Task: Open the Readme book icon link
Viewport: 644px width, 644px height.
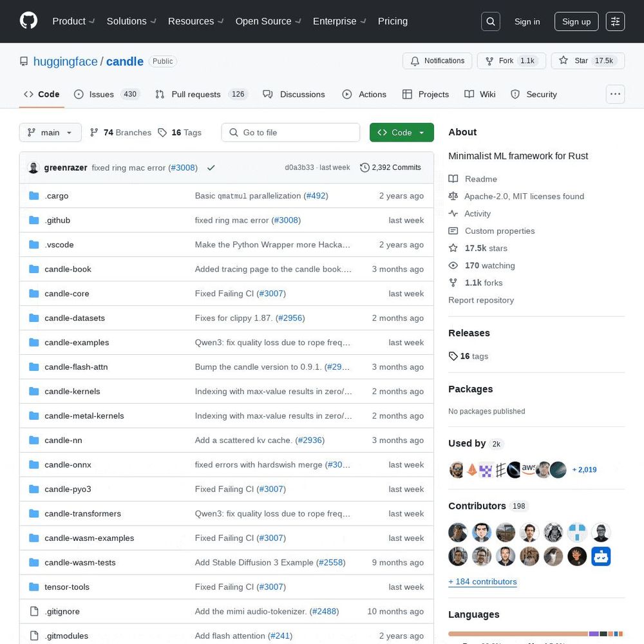Action: pos(453,179)
